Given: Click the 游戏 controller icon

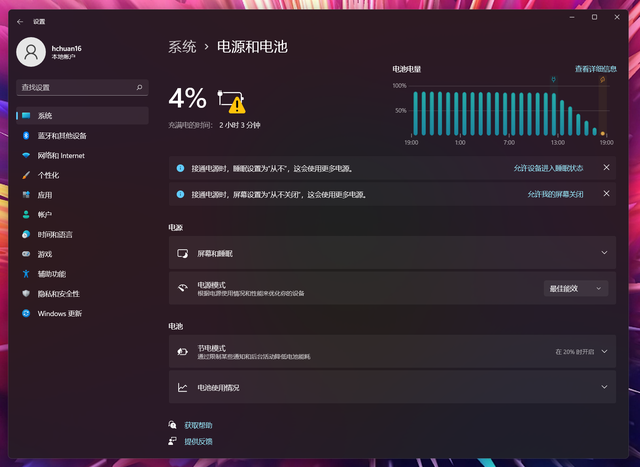Looking at the screenshot, I should [26, 254].
